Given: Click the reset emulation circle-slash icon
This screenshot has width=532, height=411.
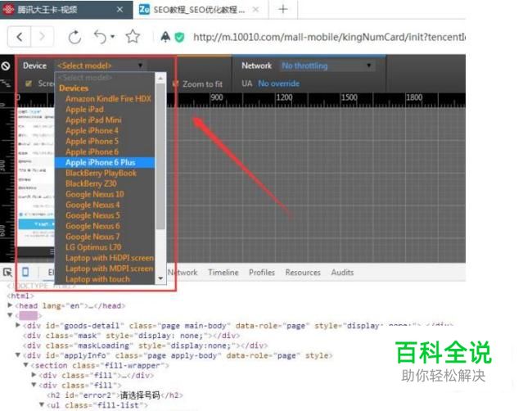Looking at the screenshot, I should (6, 65).
